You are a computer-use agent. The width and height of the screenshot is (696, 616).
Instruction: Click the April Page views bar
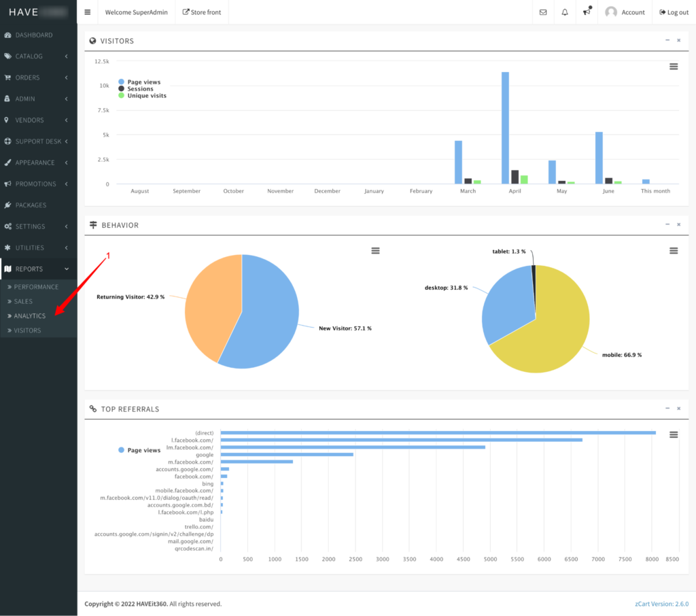505,128
